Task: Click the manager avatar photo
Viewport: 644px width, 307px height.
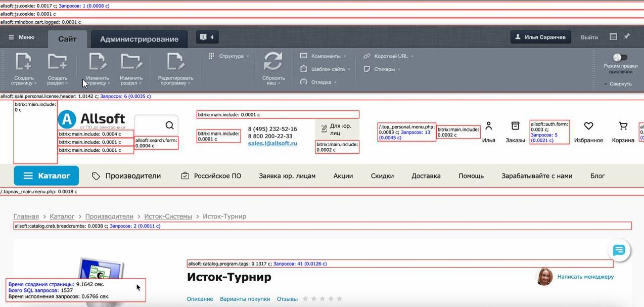Action: [x=544, y=277]
